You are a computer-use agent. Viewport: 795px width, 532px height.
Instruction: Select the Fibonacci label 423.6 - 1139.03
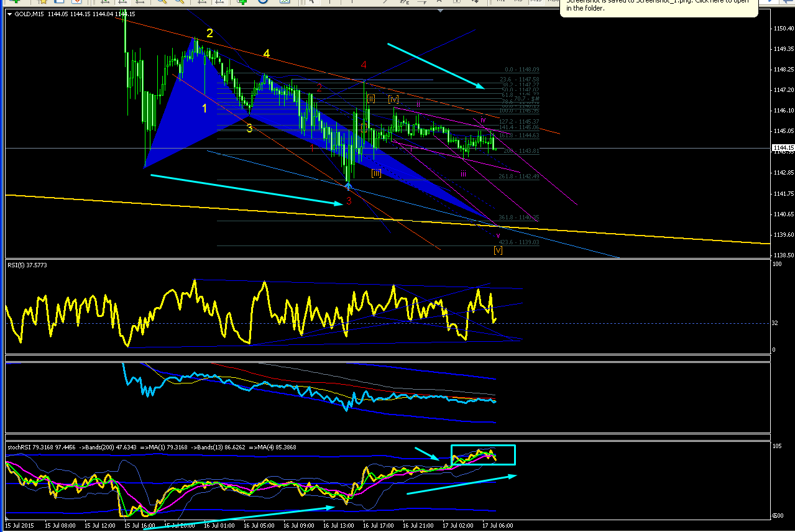point(518,242)
